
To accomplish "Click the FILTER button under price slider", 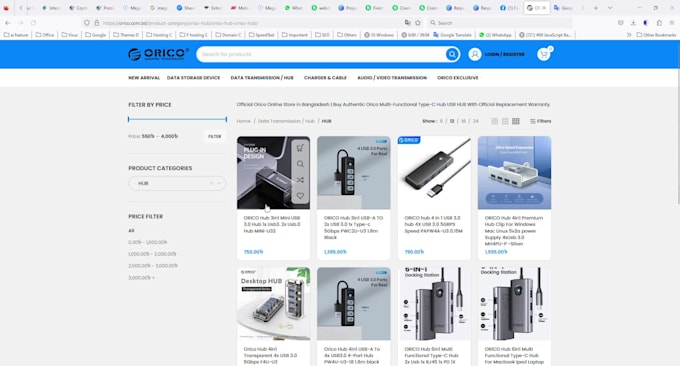I will [215, 136].
